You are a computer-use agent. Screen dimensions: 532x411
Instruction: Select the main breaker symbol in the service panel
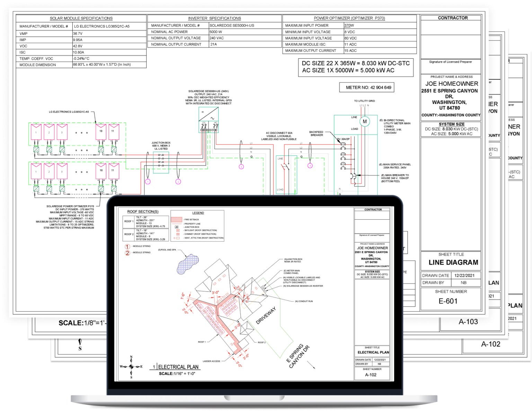tap(353, 176)
